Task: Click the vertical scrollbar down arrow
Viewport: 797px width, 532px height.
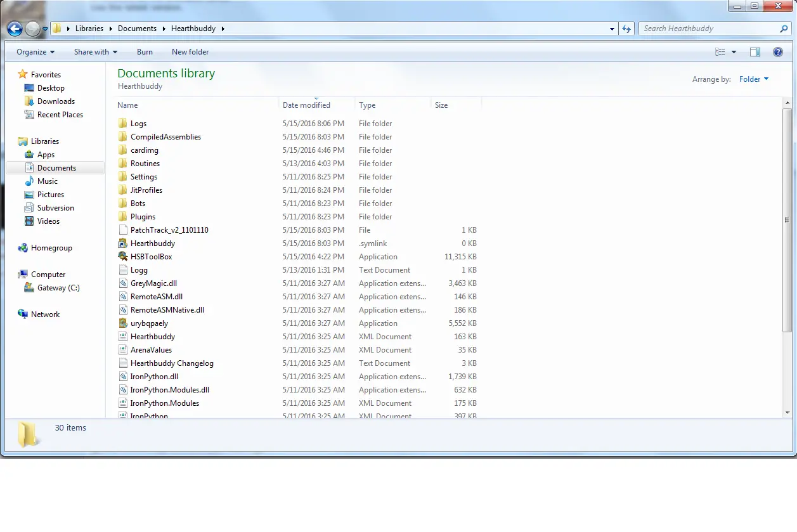Action: click(x=787, y=412)
